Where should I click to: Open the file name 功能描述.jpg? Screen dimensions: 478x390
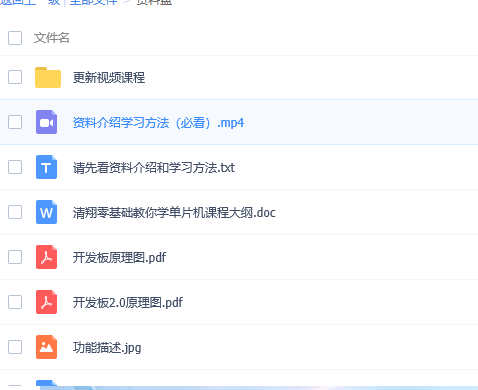coord(107,348)
